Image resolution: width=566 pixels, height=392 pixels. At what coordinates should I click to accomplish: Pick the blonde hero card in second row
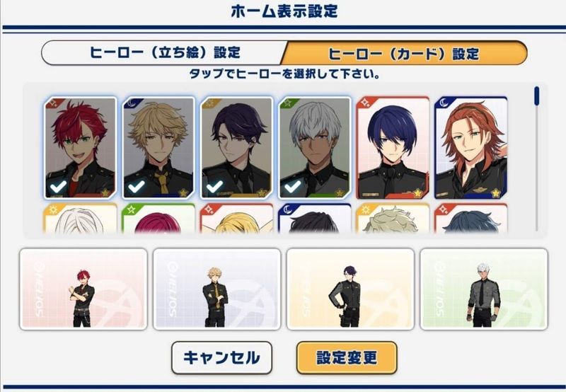(x=236, y=218)
